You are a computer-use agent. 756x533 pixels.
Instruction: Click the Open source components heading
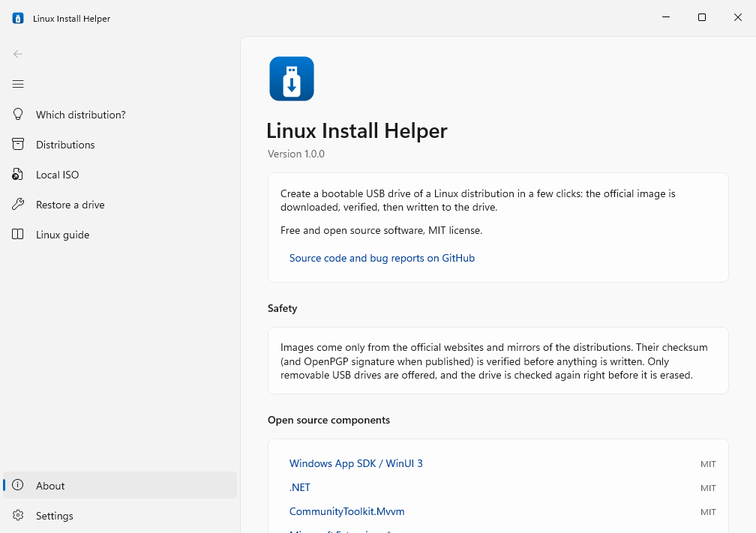[x=328, y=421]
